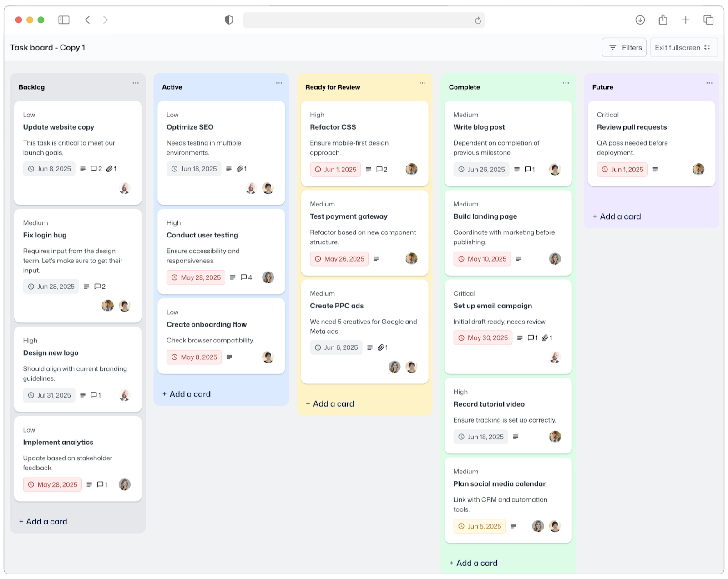Click the privacy shield icon
This screenshot has width=728, height=579.
[x=229, y=20]
